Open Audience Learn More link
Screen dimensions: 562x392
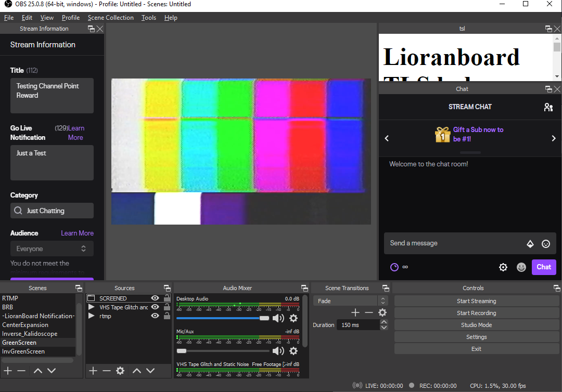(77, 233)
